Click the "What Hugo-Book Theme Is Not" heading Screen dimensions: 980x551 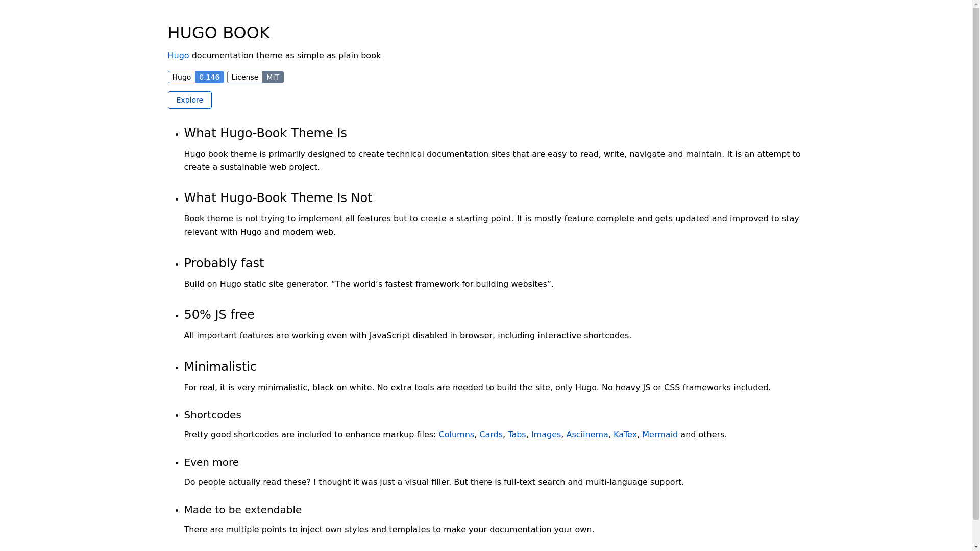tap(278, 198)
